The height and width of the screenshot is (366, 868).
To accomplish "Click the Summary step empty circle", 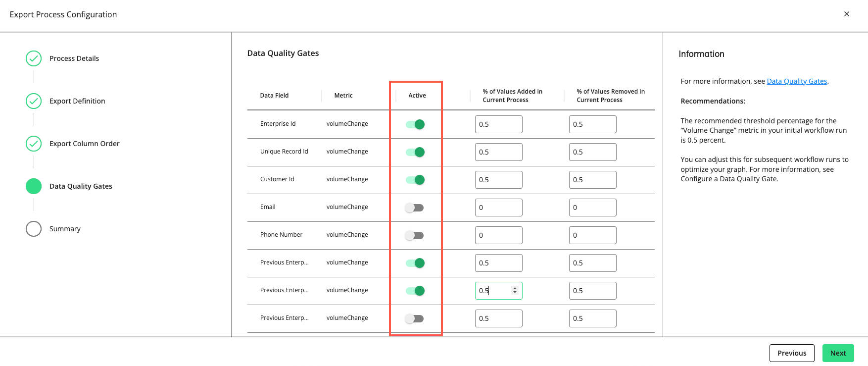I will [34, 229].
